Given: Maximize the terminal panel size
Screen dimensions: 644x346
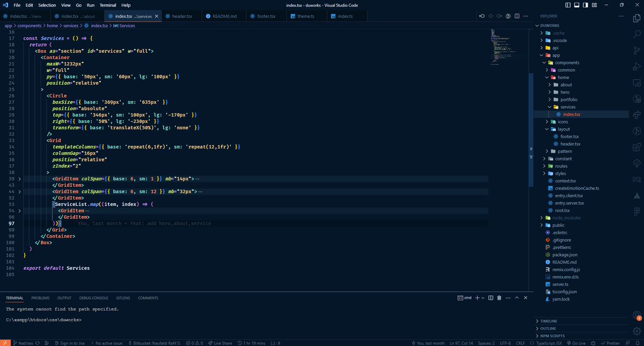Looking at the screenshot, I should click(517, 298).
